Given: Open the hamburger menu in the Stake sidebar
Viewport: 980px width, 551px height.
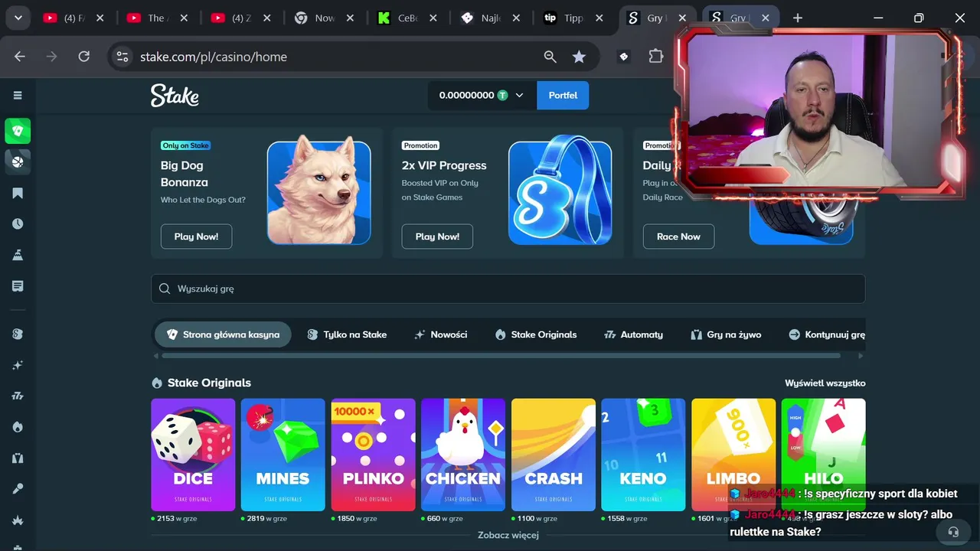Looking at the screenshot, I should (18, 95).
